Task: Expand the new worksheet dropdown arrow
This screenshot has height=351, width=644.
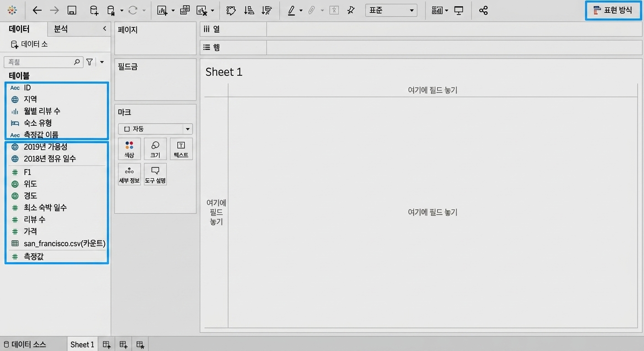Action: pos(173,11)
